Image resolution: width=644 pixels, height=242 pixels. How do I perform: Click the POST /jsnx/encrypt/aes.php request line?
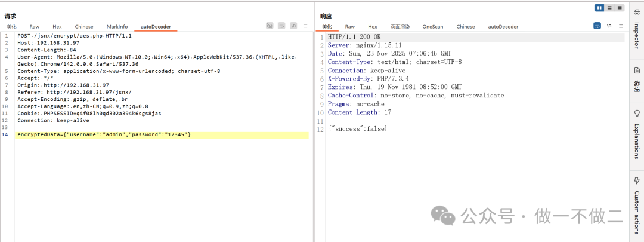75,36
